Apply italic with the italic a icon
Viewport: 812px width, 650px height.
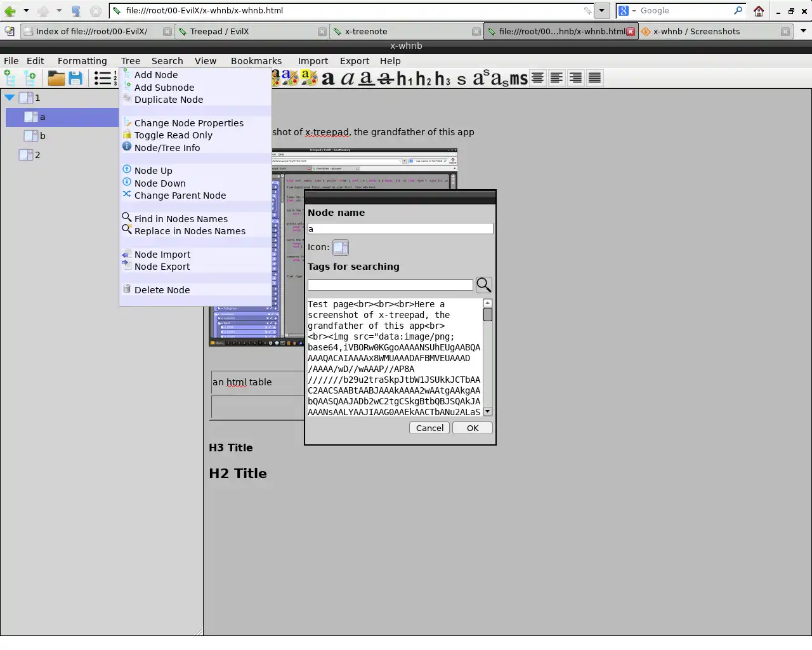tap(347, 78)
